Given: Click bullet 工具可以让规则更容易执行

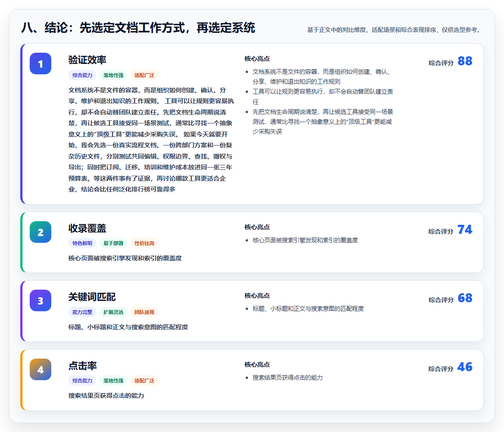Looking at the screenshot, I should [x=322, y=96].
